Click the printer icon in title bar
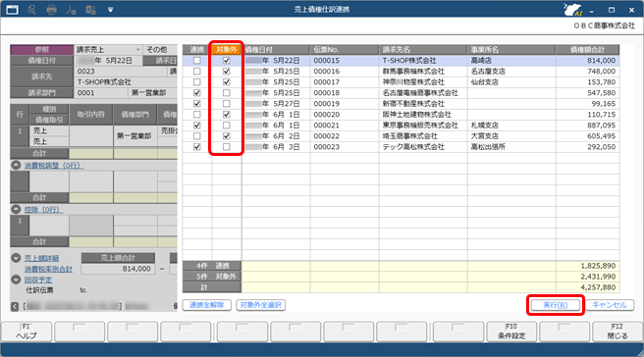Image resolution: width=644 pixels, height=357 pixels. click(x=51, y=9)
